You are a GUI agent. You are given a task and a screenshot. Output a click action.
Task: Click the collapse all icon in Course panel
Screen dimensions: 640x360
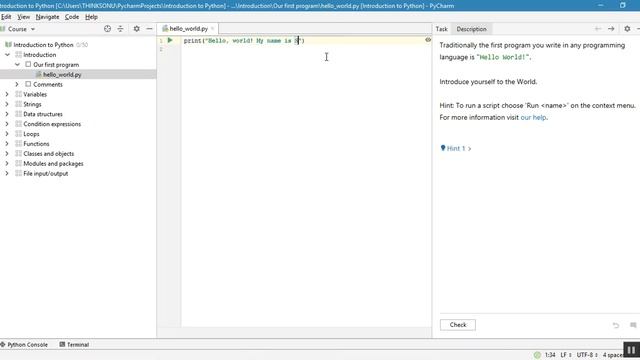[120, 29]
